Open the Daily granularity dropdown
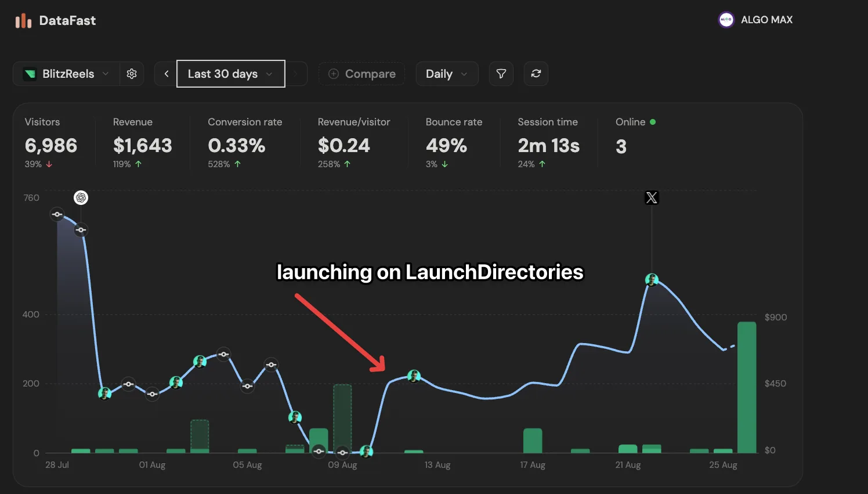 click(x=447, y=74)
